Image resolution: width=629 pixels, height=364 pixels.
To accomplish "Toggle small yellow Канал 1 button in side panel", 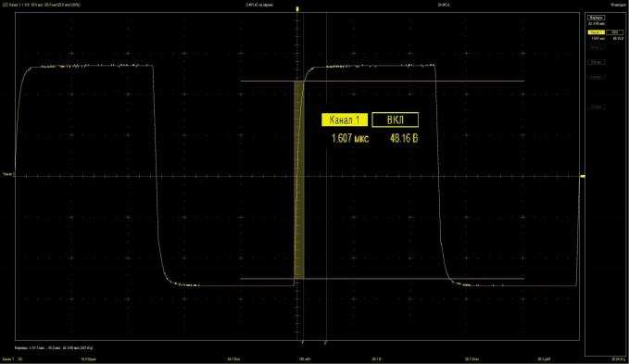I will [x=596, y=32].
